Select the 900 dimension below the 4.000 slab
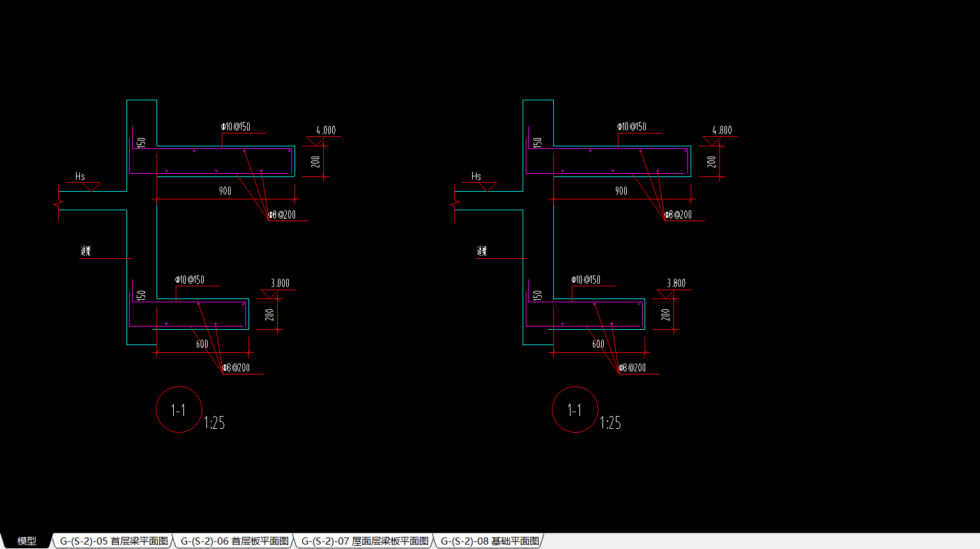980x549 pixels. pyautogui.click(x=225, y=191)
